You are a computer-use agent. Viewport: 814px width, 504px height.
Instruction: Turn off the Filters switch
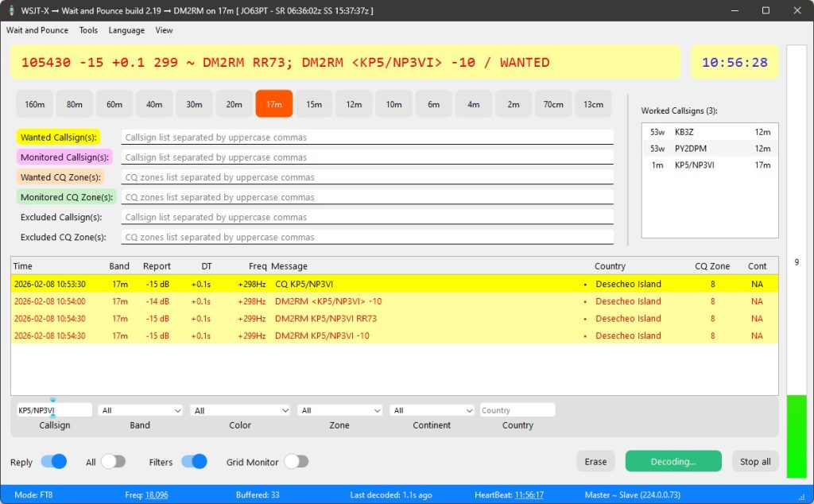pyautogui.click(x=194, y=462)
